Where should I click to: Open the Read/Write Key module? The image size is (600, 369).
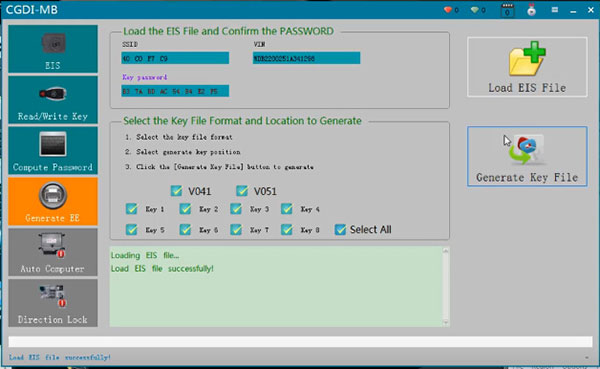point(53,100)
